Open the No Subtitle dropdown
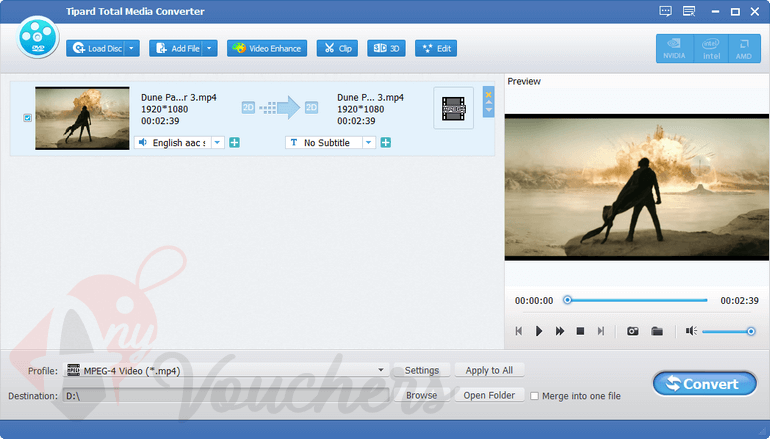Viewport: 770px width, 439px height. [x=369, y=142]
